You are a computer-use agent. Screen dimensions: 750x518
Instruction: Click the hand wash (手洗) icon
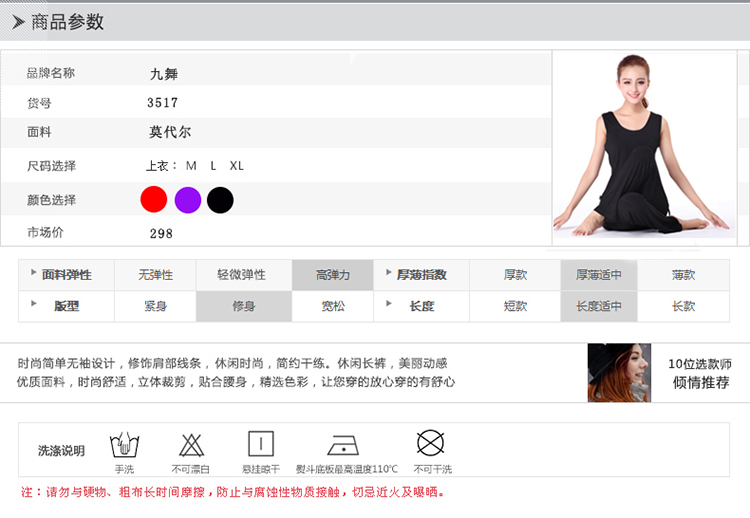coord(124,444)
